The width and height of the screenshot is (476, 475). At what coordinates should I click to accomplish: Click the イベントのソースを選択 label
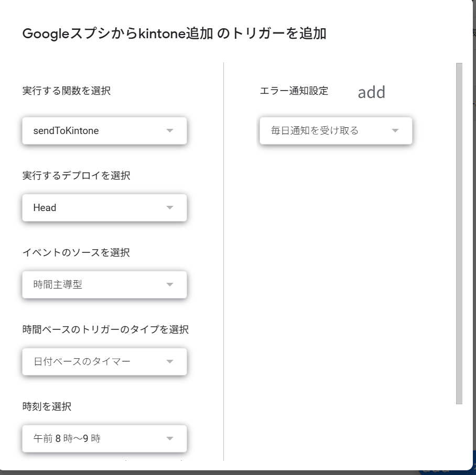tap(76, 252)
